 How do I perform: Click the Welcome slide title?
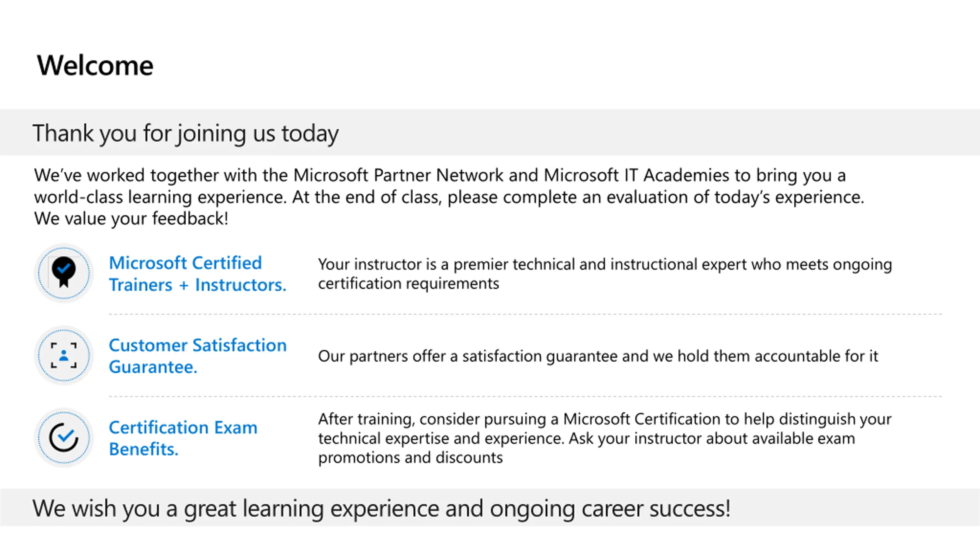tap(95, 66)
